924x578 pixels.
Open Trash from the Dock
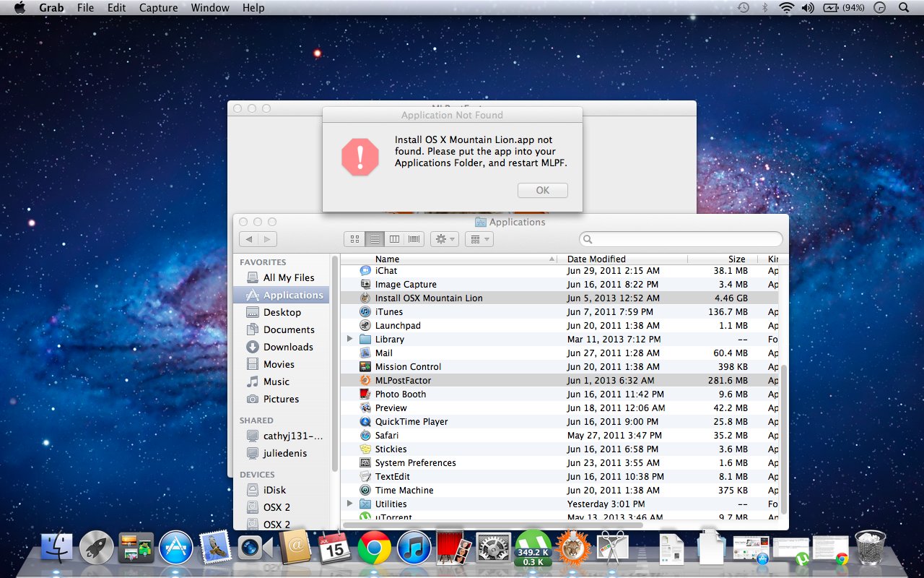tap(871, 547)
